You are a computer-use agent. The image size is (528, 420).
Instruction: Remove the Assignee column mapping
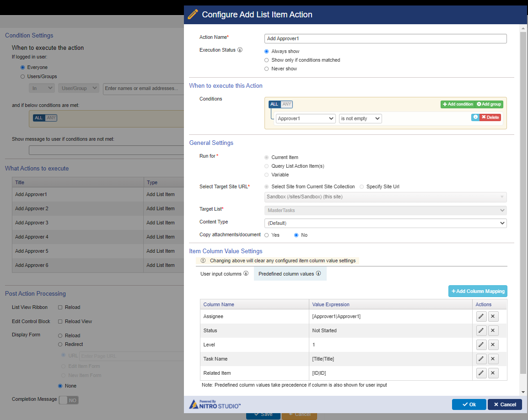pyautogui.click(x=493, y=316)
